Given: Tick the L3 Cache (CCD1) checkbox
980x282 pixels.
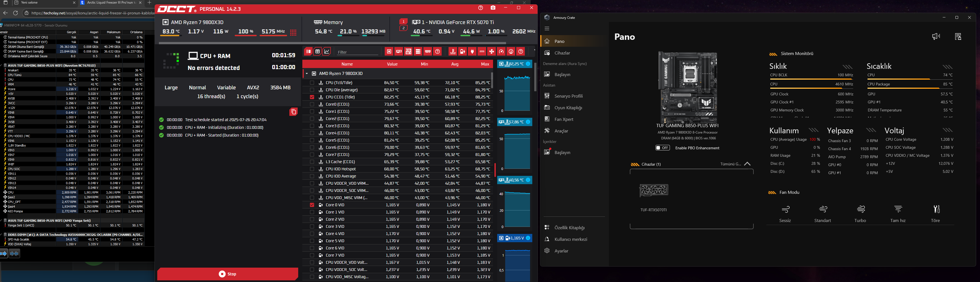Looking at the screenshot, I should 312,162.
